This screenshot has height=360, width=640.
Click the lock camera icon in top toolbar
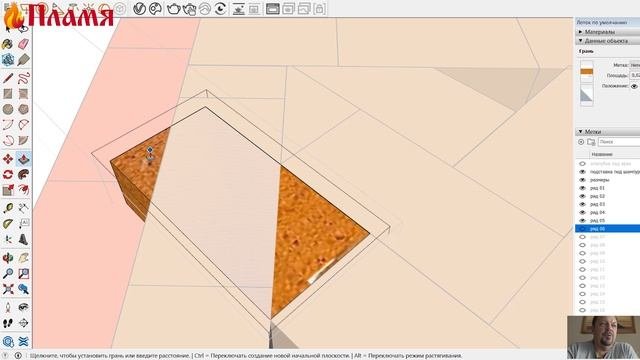pyautogui.click(x=320, y=9)
